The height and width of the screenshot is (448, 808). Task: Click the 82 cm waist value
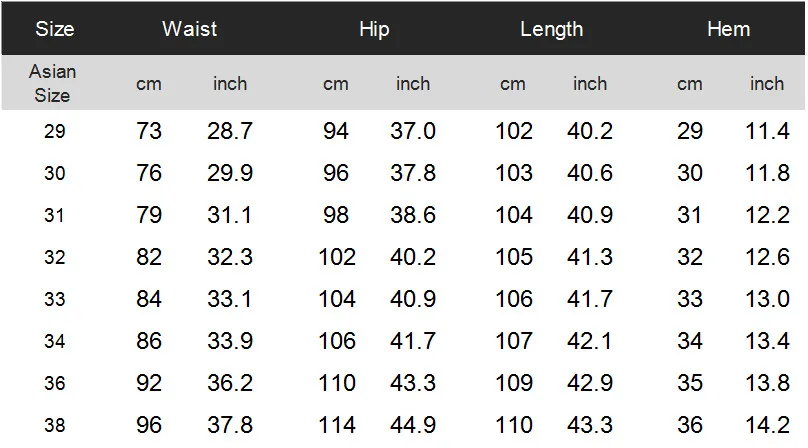click(149, 257)
